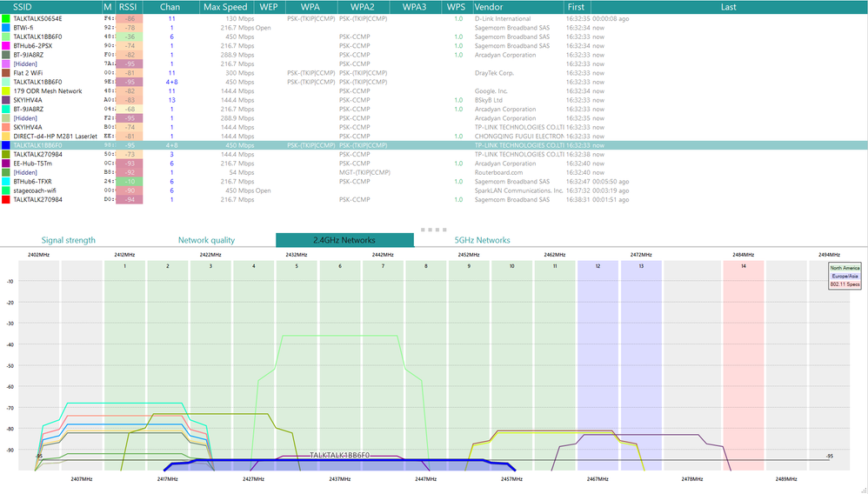Viewport: 868px width, 494px height.
Task: Click the 300 Mbps max speed value
Action: pos(238,73)
